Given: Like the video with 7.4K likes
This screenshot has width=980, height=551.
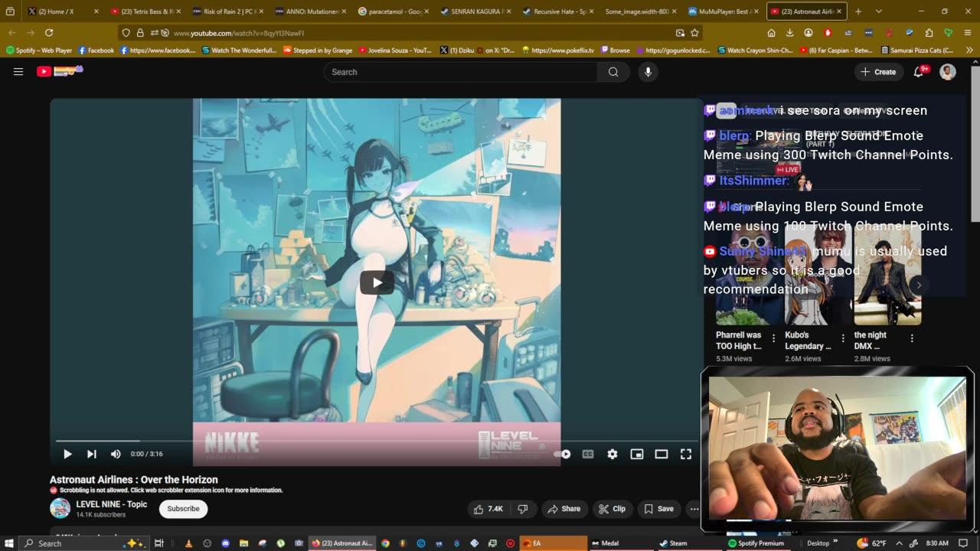Looking at the screenshot, I should tap(488, 509).
